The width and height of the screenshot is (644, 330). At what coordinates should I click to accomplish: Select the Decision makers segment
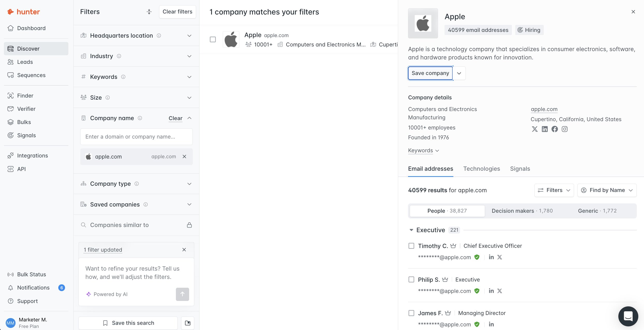pyautogui.click(x=522, y=211)
